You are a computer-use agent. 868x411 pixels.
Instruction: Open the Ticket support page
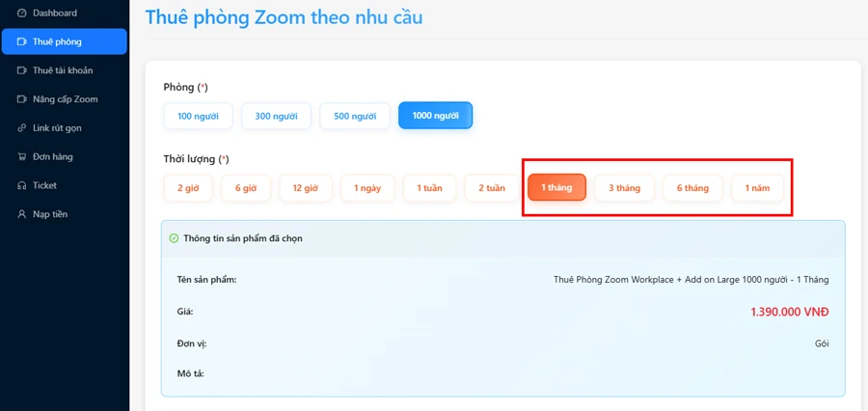tap(65, 185)
